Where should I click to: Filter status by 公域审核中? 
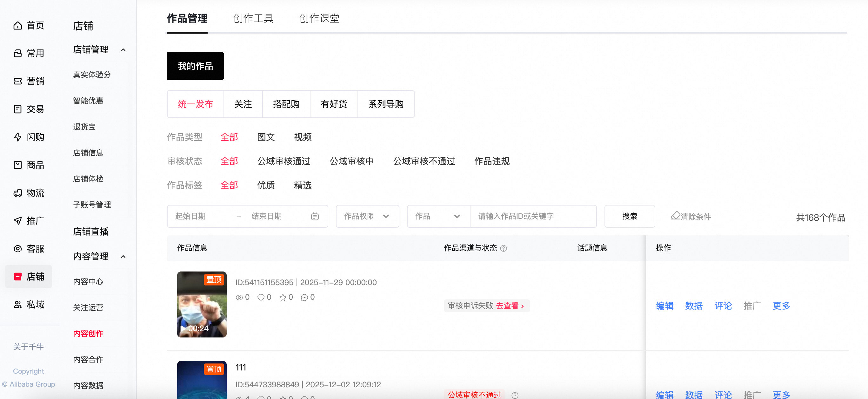(352, 161)
